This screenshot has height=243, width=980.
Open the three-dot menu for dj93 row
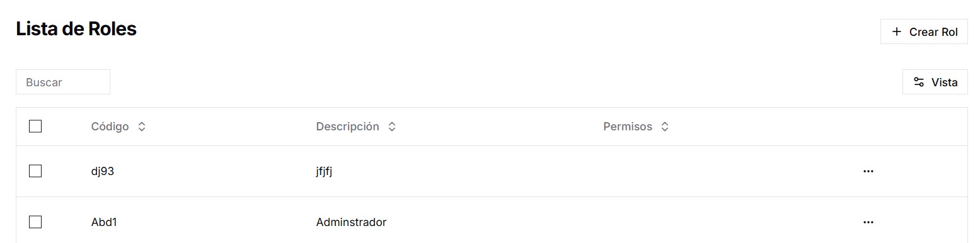point(868,171)
